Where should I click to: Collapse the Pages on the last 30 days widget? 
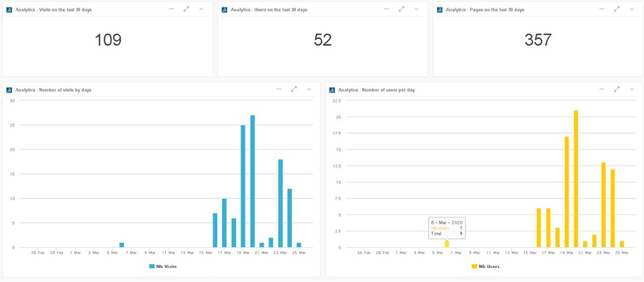(602, 9)
